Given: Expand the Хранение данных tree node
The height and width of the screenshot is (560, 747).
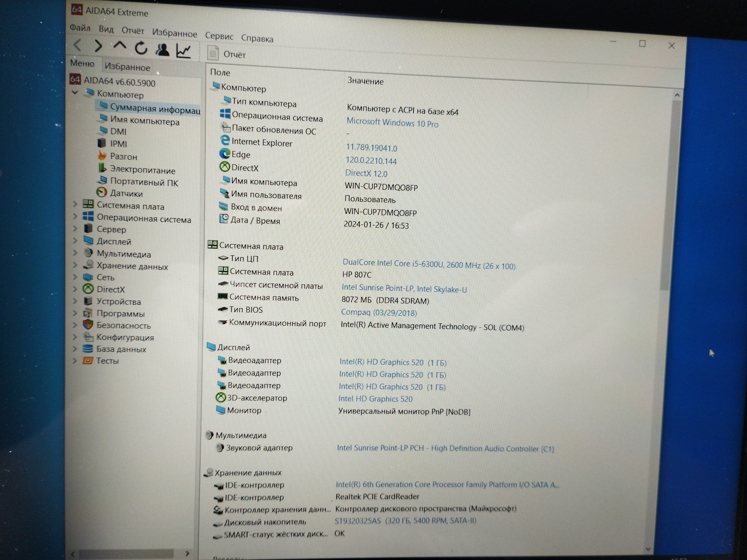Looking at the screenshot, I should point(75,265).
